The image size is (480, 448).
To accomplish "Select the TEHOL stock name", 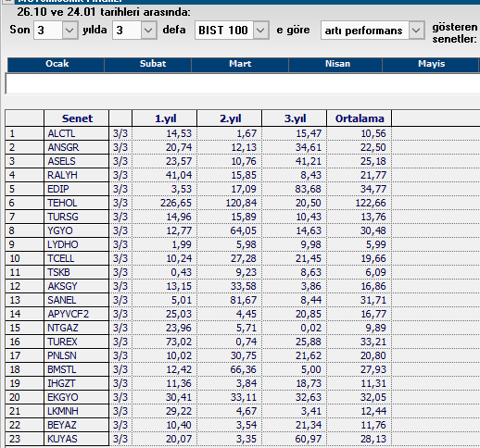I will pyautogui.click(x=62, y=203).
